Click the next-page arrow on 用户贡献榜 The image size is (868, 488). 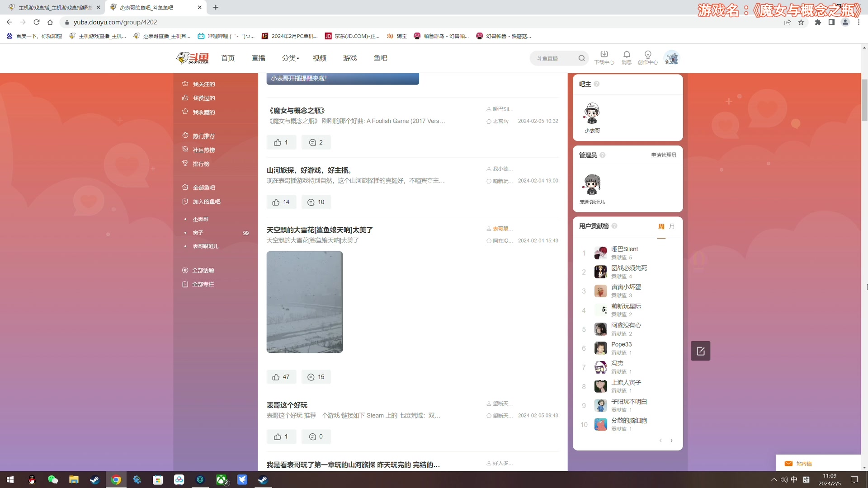(672, 441)
